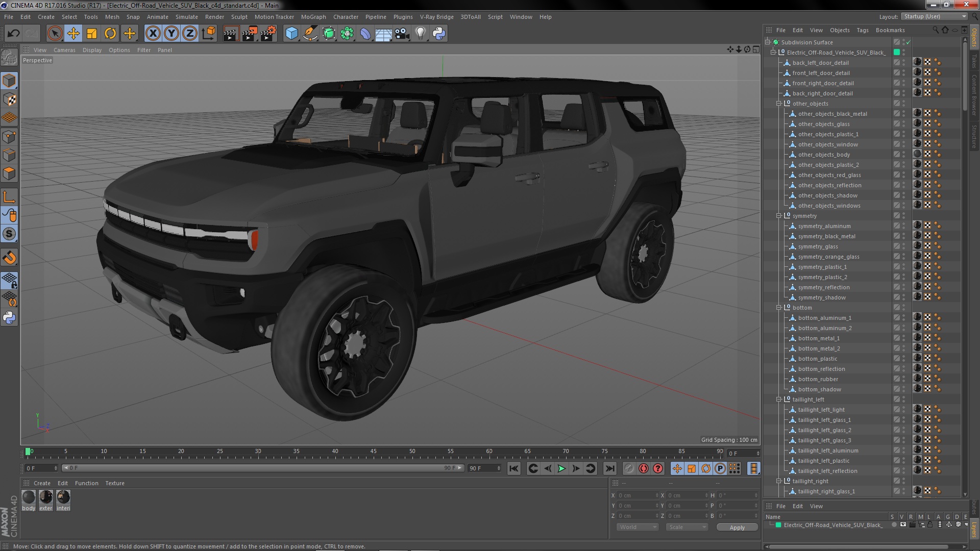Select the body material swatch

coord(29,497)
